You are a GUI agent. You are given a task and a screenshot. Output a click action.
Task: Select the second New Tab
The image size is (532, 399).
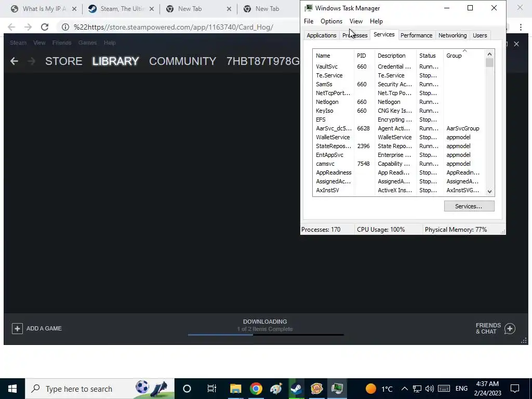[x=268, y=9]
